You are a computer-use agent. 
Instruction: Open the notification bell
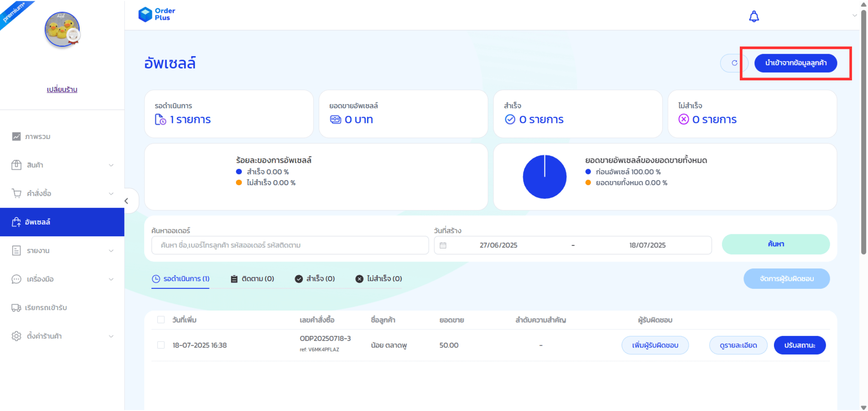click(x=754, y=16)
